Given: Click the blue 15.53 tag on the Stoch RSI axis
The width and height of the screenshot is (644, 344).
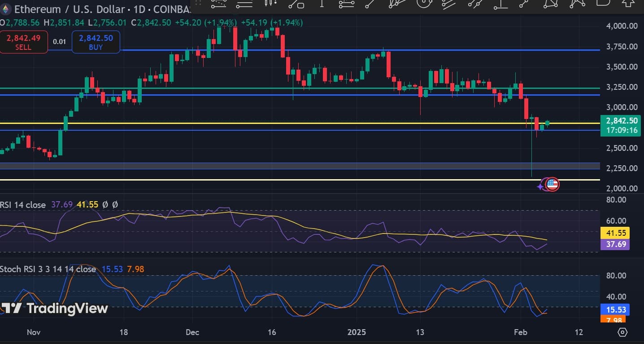Looking at the screenshot, I should pyautogui.click(x=615, y=309).
